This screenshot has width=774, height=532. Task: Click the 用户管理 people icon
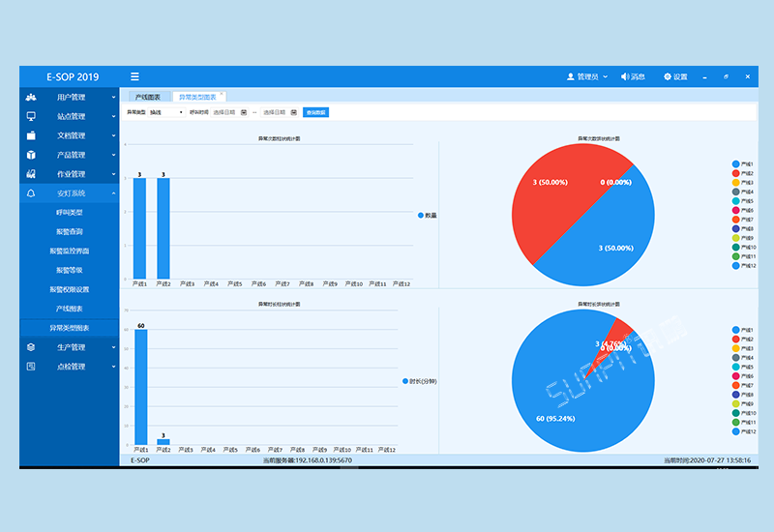(32, 97)
